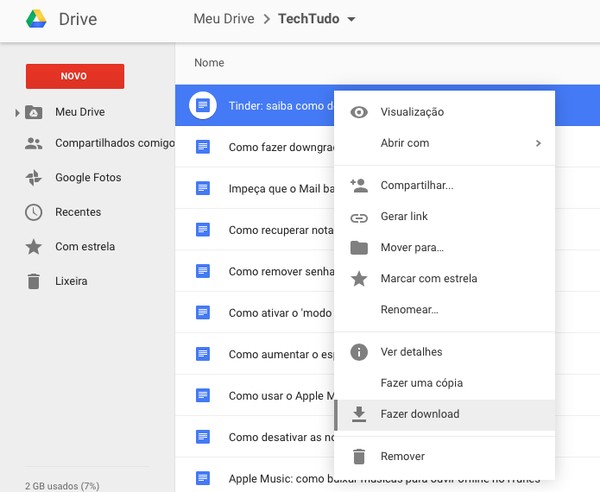The width and height of the screenshot is (600, 492).
Task: Click the folder icon beside Mover para
Action: pyautogui.click(x=359, y=248)
